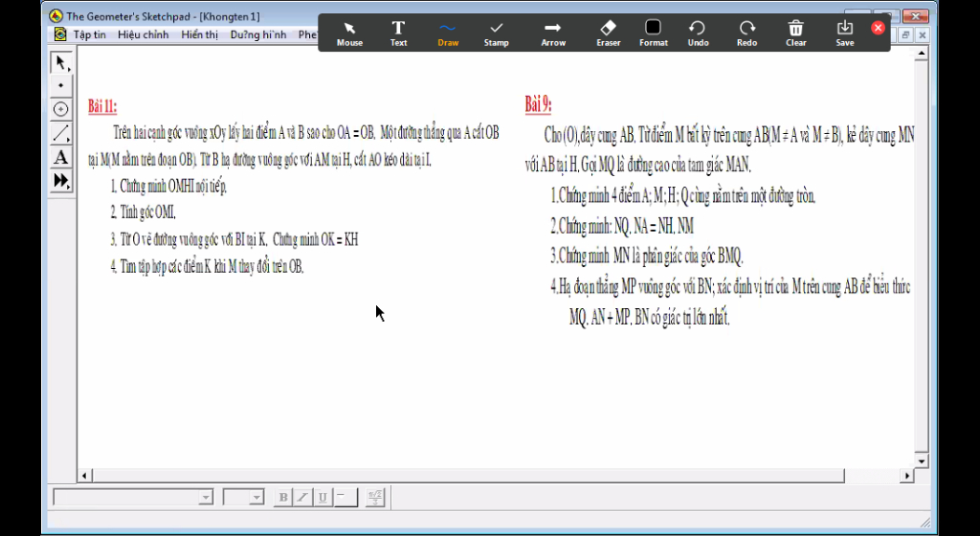The width and height of the screenshot is (980, 536).
Task: Click the Sketchpad document icon in menu bar
Action: 60,34
